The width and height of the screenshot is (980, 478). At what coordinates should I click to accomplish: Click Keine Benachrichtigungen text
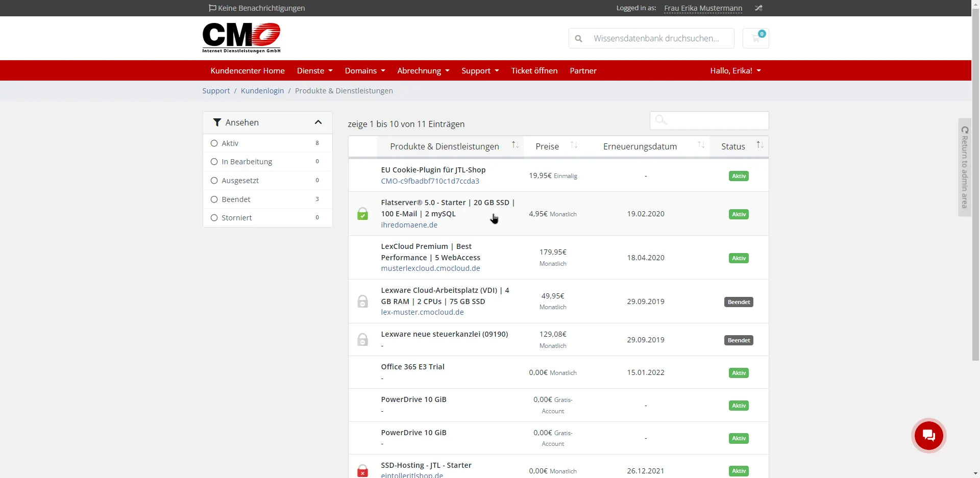pyautogui.click(x=261, y=8)
